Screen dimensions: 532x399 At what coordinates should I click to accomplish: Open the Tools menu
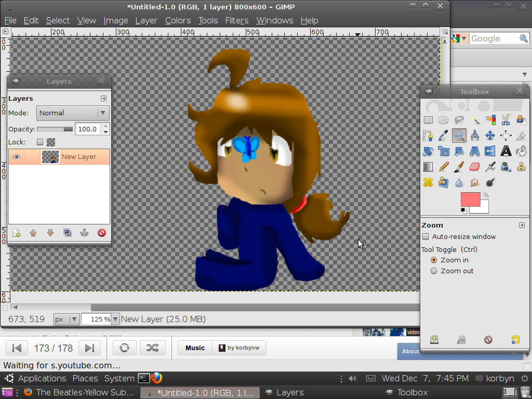[x=208, y=20]
